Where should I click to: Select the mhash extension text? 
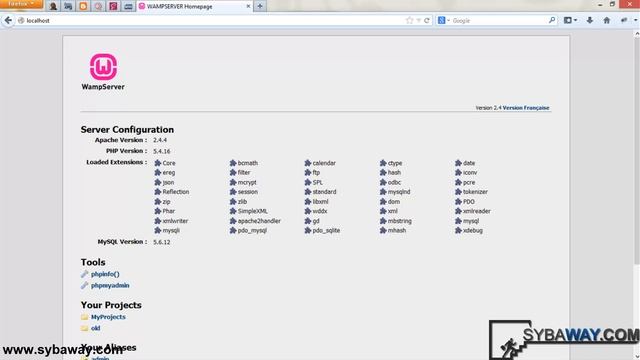(397, 230)
